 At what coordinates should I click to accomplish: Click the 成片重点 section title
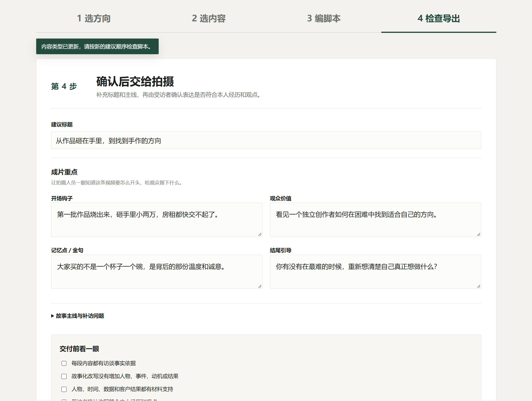(64, 172)
